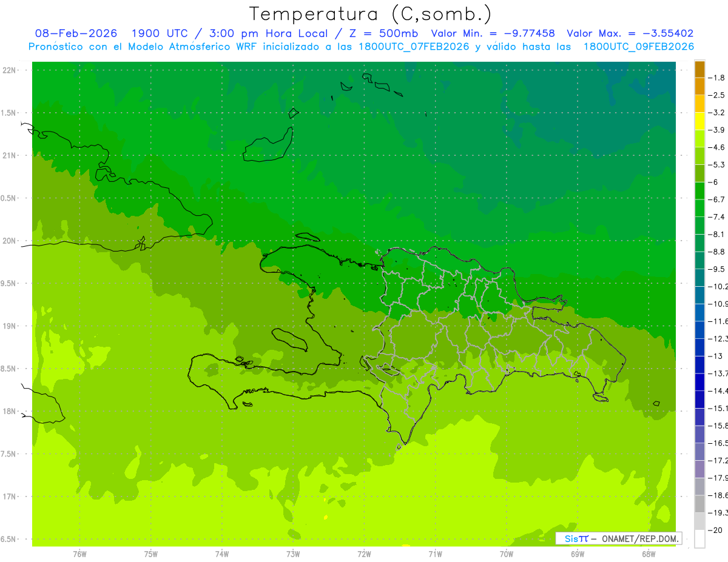Click the '68W' longitude label
The image size is (728, 562).
[x=648, y=554]
